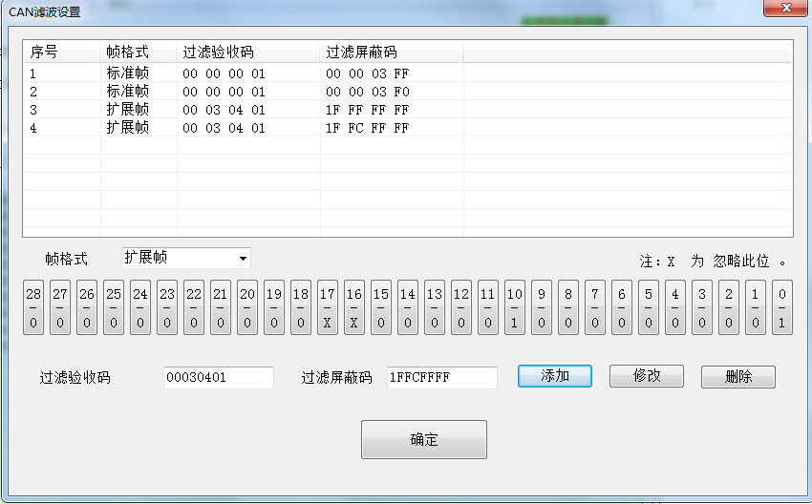Close the CAN滤波设置 dialog

point(785,9)
